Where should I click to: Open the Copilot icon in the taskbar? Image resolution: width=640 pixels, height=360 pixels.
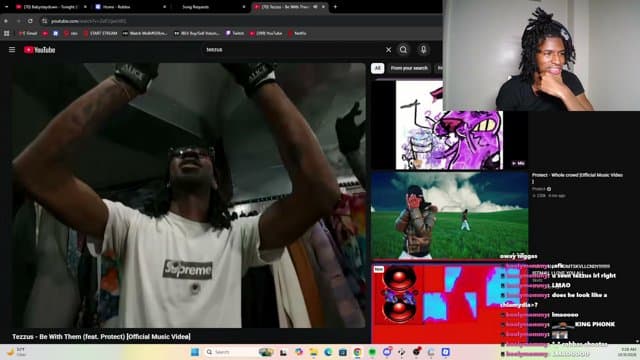coord(299,352)
